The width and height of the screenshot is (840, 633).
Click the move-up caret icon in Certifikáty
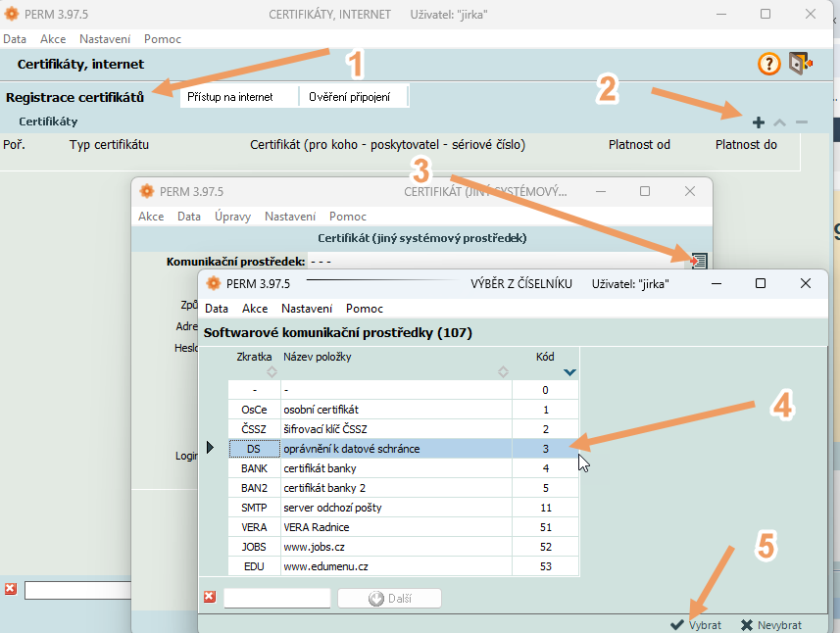(x=779, y=122)
